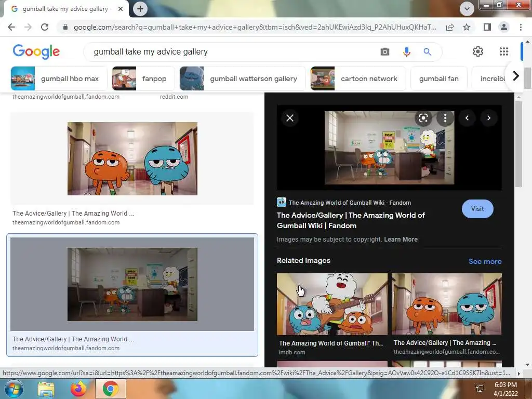Select the 'cartoon network' chip

coord(358,79)
